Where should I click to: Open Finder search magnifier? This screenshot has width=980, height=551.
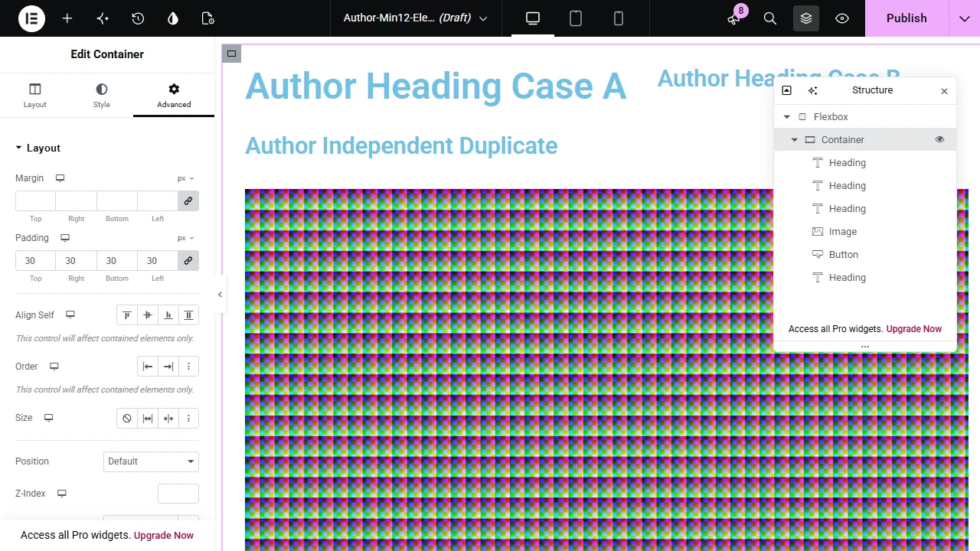coord(770,18)
